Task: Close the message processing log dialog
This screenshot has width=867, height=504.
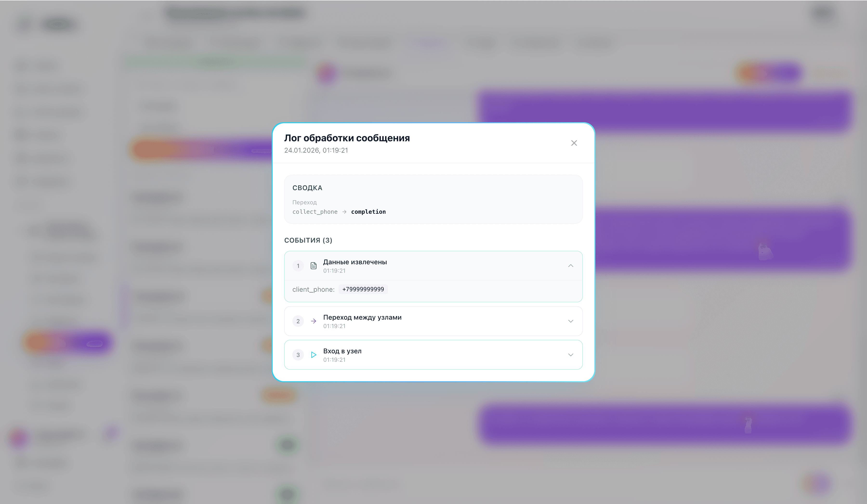Action: 574,143
